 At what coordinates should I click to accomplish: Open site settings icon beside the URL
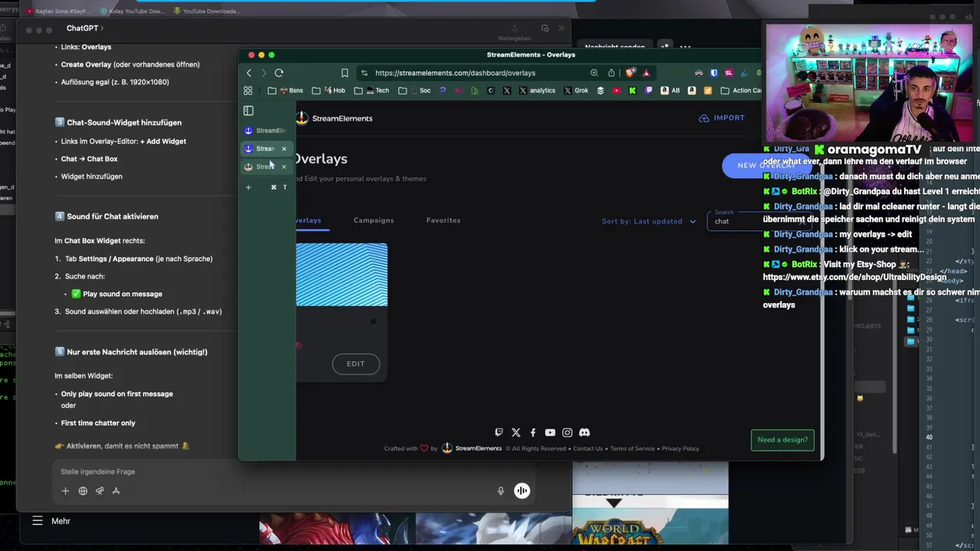pyautogui.click(x=364, y=73)
